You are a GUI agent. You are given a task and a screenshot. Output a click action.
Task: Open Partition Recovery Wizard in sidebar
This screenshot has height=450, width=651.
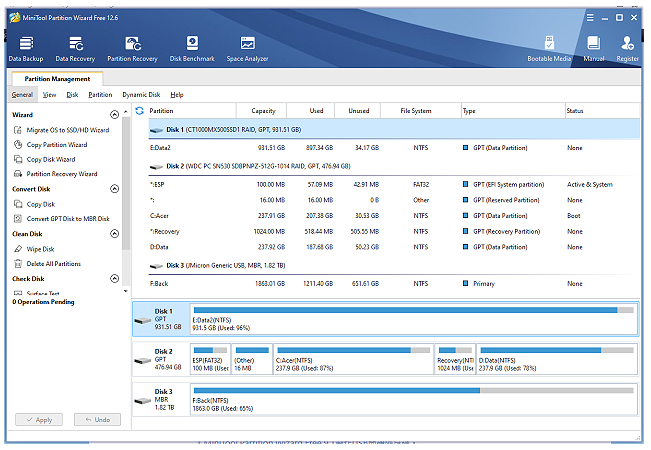56,174
